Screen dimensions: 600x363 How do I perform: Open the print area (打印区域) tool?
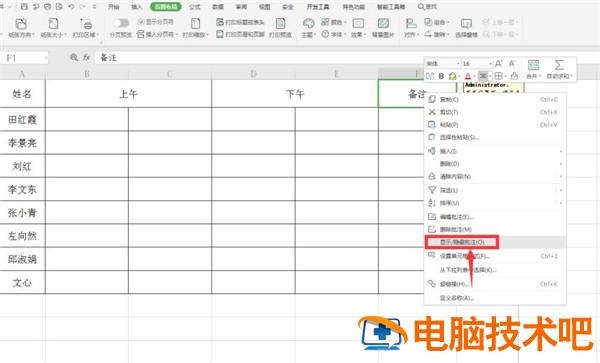pos(86,28)
